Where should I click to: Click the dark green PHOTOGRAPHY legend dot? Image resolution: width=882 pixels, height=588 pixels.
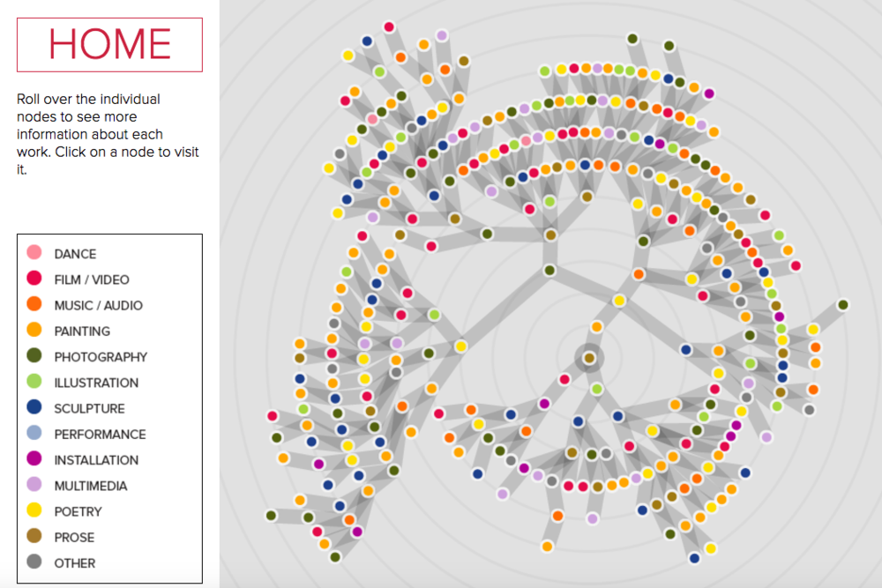tap(34, 355)
